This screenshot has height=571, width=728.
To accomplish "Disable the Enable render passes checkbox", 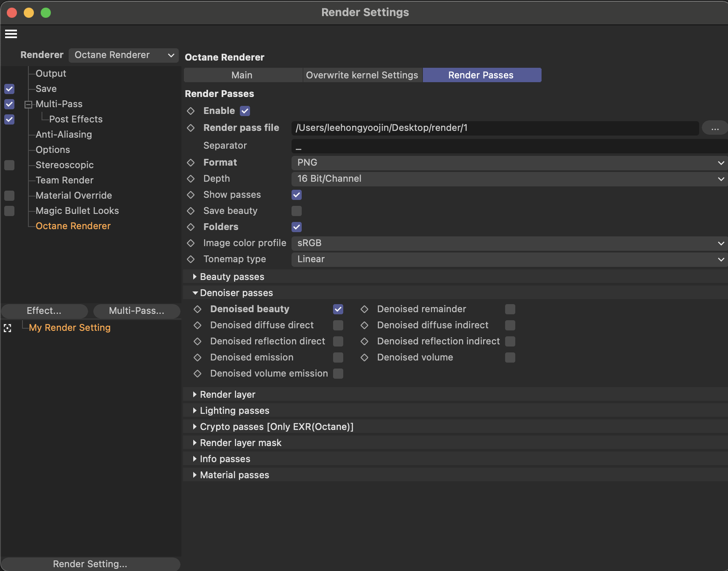I will (245, 111).
